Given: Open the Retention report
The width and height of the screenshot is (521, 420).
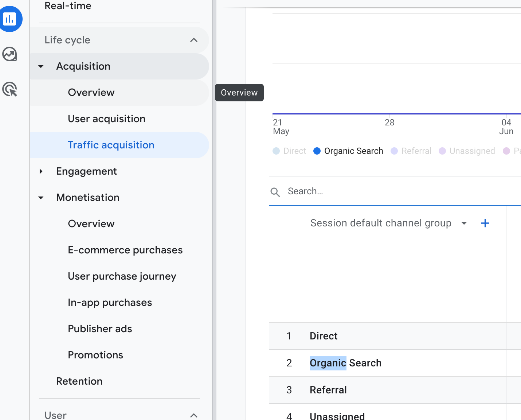Looking at the screenshot, I should click(x=79, y=381).
